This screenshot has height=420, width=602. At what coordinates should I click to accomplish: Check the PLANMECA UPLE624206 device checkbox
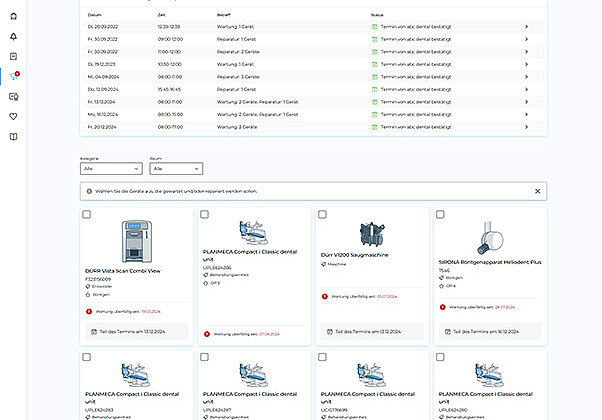click(205, 214)
